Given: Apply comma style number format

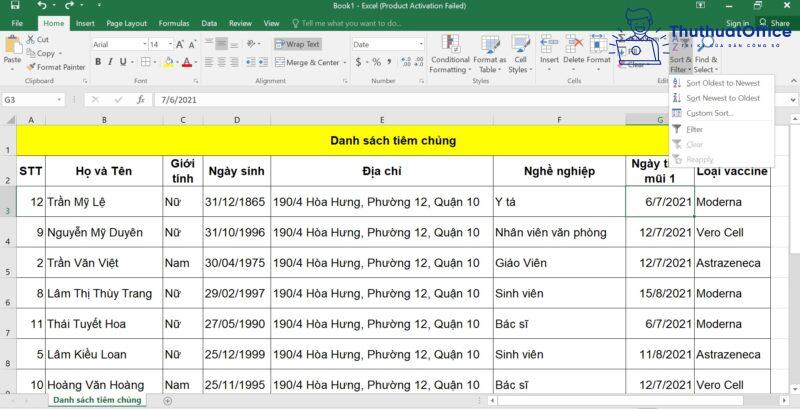Looking at the screenshot, I should click(390, 62).
